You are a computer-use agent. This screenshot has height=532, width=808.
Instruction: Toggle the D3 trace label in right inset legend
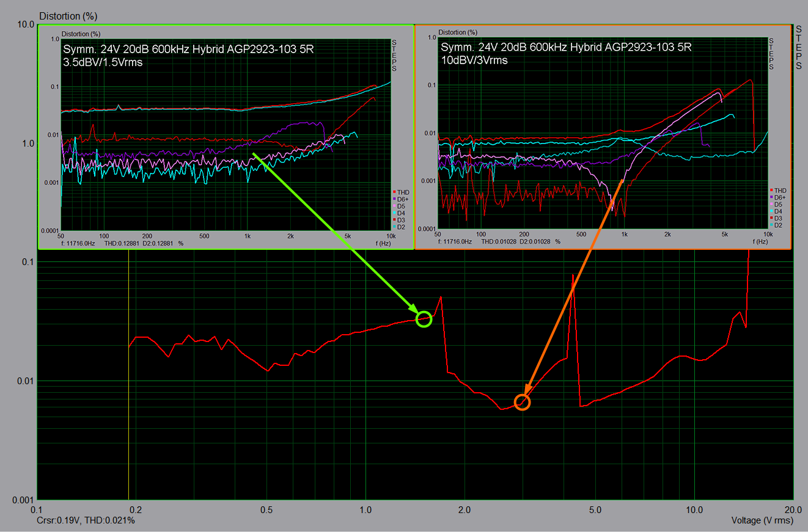coord(779,218)
